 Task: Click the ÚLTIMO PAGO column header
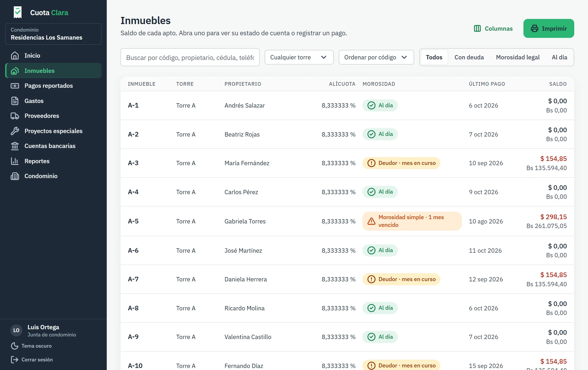(x=487, y=84)
